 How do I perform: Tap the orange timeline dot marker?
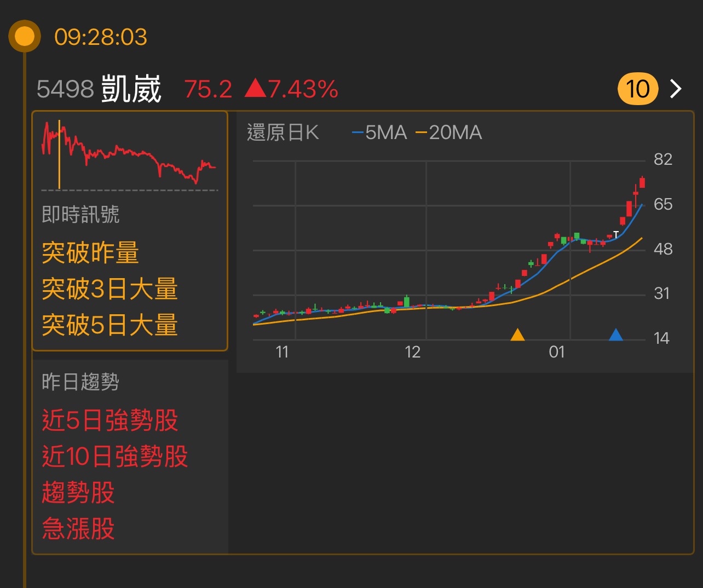24,37
